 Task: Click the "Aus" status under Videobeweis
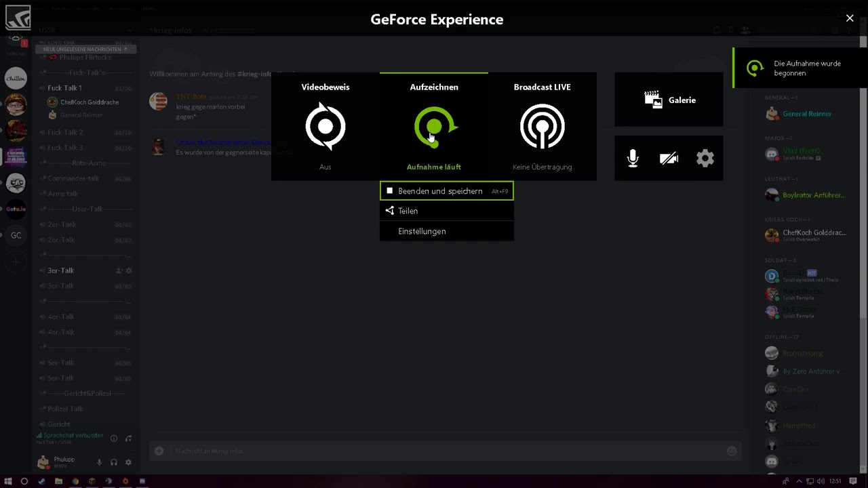(325, 167)
